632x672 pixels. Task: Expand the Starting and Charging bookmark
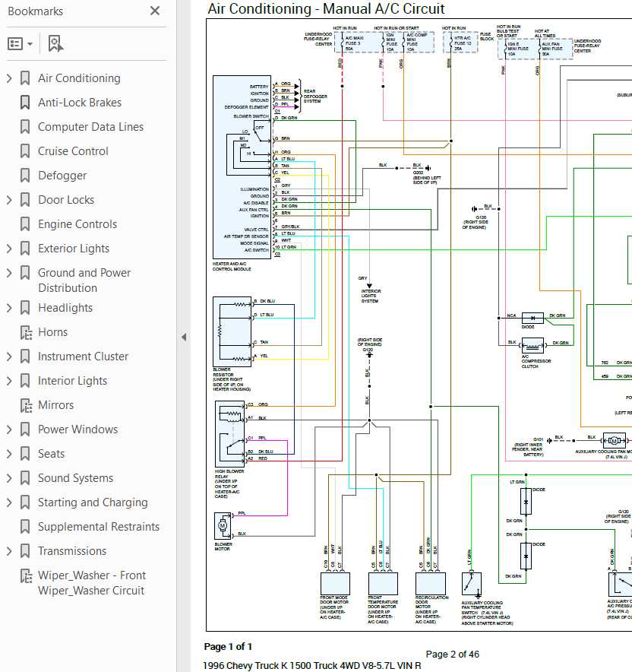(x=9, y=502)
